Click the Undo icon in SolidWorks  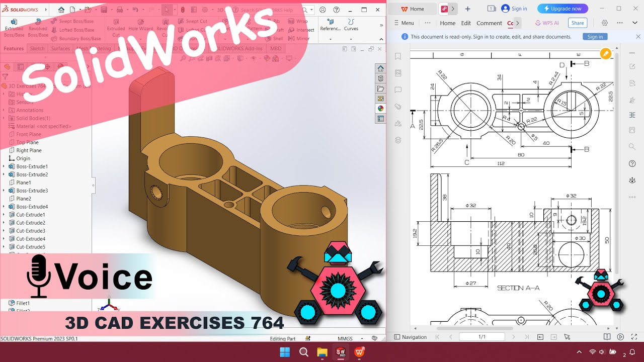[x=135, y=10]
